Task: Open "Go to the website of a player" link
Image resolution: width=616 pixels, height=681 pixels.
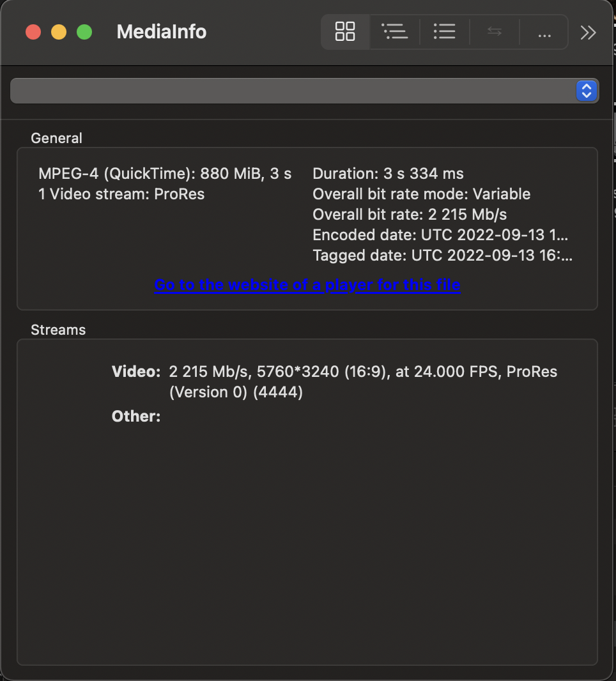Action: coord(307,285)
